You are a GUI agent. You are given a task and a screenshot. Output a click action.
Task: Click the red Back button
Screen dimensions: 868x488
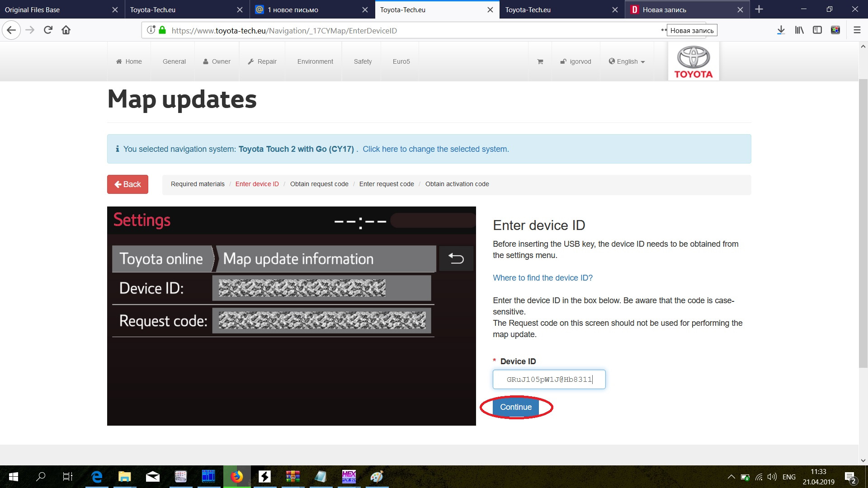pos(127,184)
